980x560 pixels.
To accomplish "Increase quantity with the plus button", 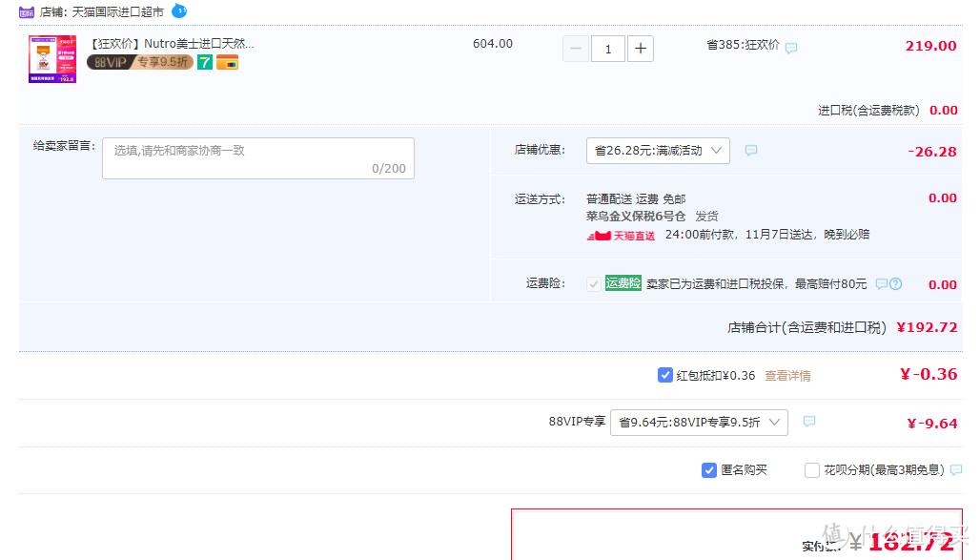I will [x=641, y=48].
